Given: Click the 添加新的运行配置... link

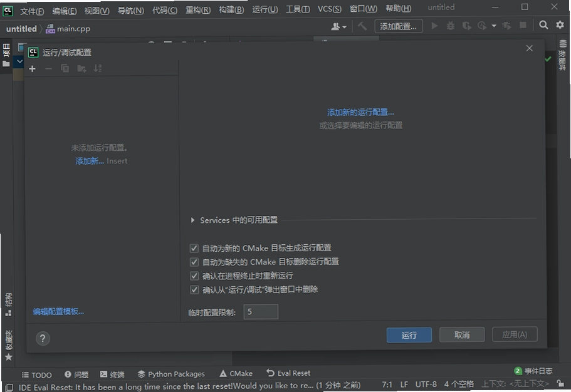Looking at the screenshot, I should [x=360, y=112].
